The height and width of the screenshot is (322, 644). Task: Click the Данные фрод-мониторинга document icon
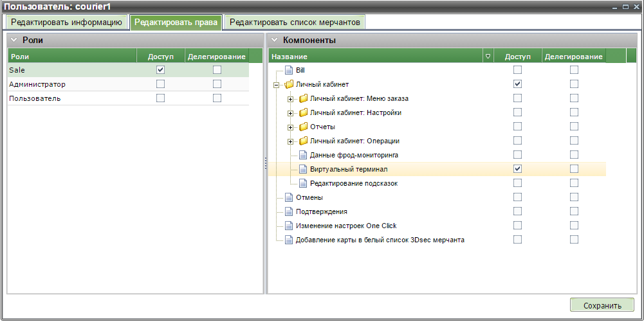point(303,155)
